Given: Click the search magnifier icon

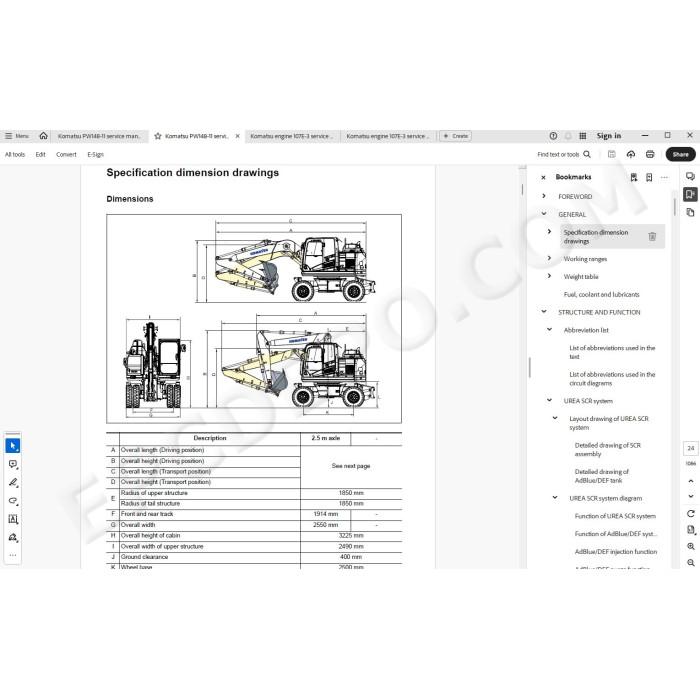Looking at the screenshot, I should pos(587,154).
